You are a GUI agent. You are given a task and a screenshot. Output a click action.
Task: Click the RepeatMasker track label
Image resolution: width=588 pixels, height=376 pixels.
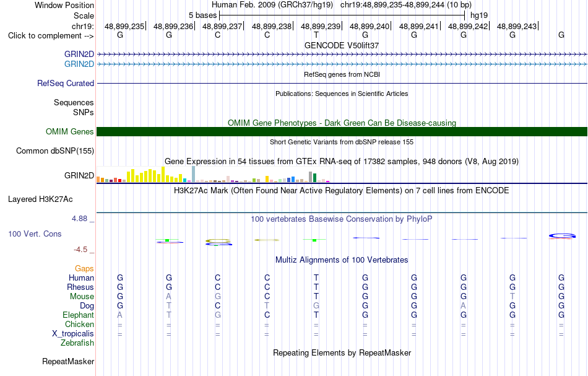[68, 362]
